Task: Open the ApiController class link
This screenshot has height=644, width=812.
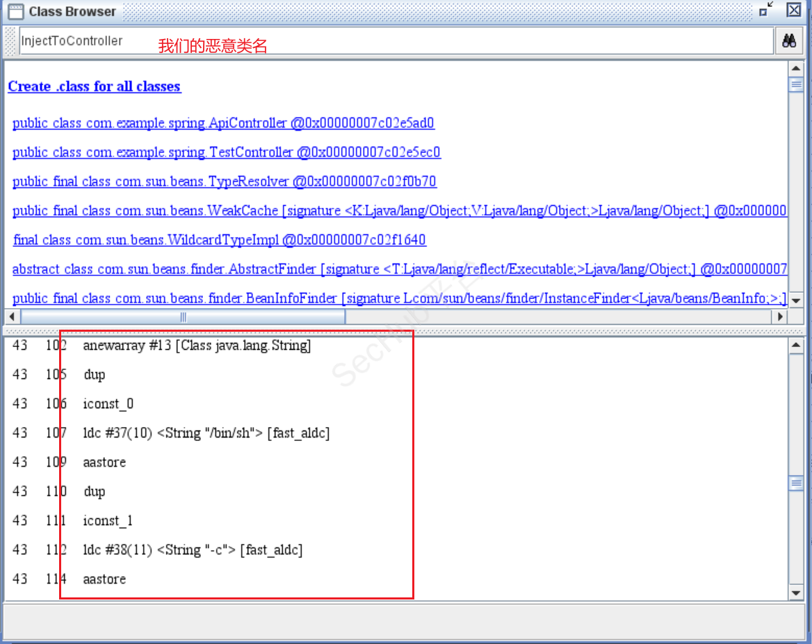Action: 223,123
